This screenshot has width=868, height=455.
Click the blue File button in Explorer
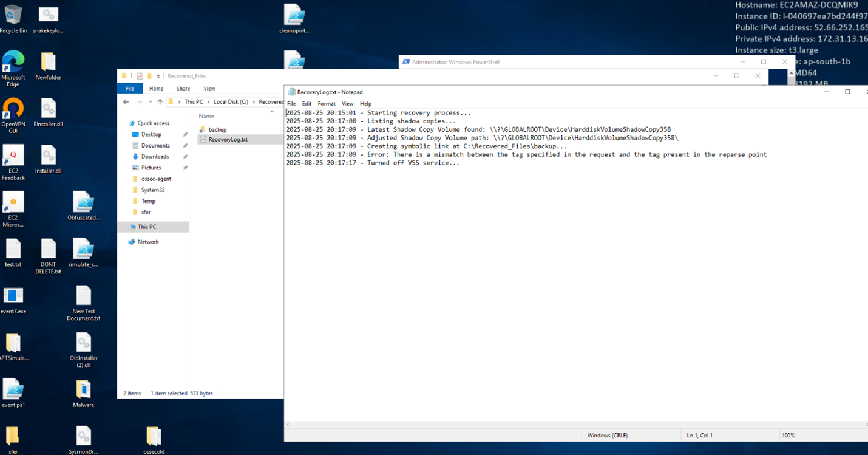[x=130, y=89]
